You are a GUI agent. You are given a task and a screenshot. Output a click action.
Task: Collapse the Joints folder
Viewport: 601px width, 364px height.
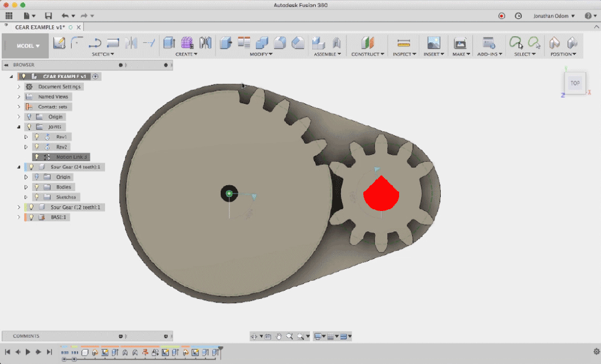tap(19, 127)
